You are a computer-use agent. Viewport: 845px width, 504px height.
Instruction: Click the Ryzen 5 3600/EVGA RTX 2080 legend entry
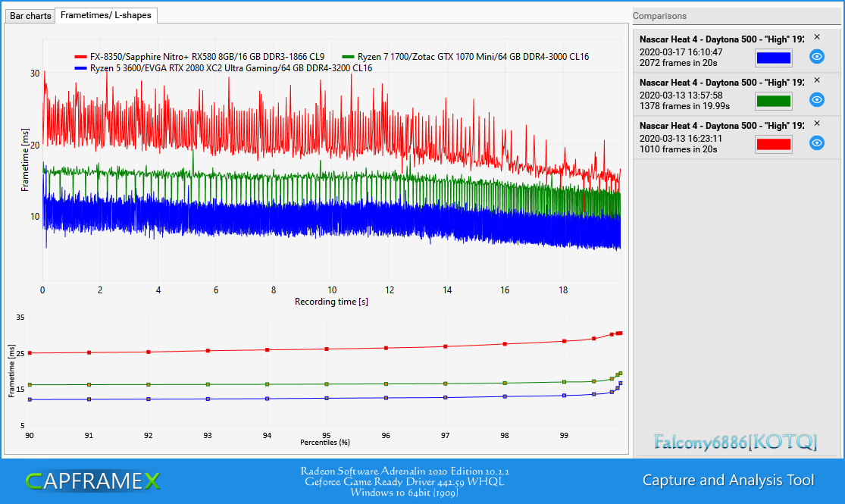(223, 68)
